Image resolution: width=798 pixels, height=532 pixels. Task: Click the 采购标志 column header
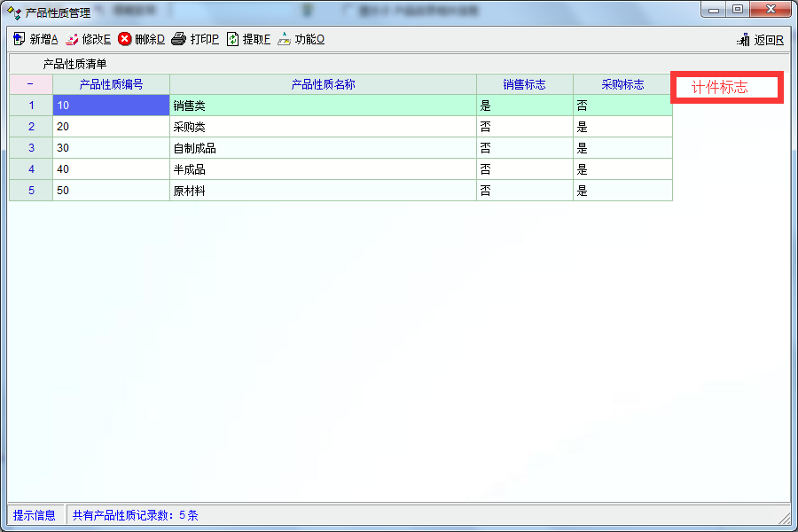[x=622, y=84]
